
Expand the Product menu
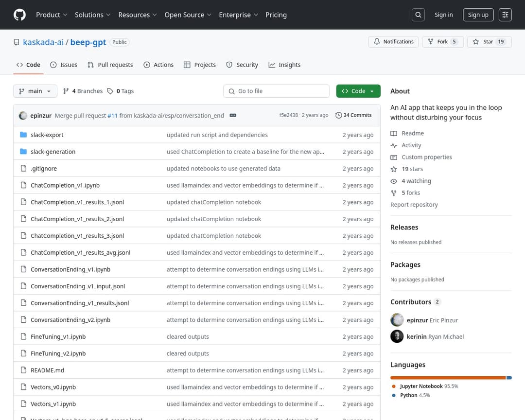pos(52,15)
